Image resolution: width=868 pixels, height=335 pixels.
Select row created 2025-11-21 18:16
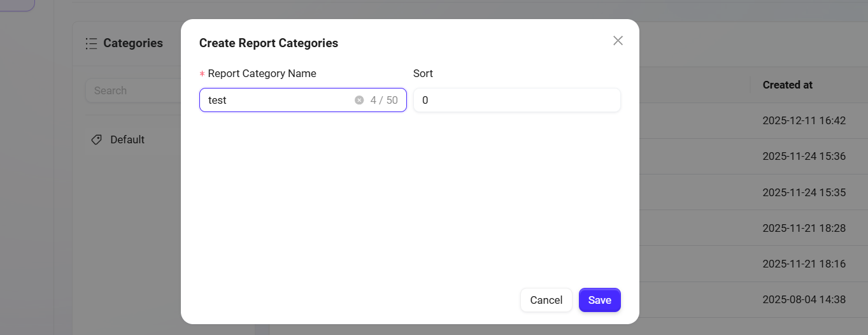[x=804, y=263]
